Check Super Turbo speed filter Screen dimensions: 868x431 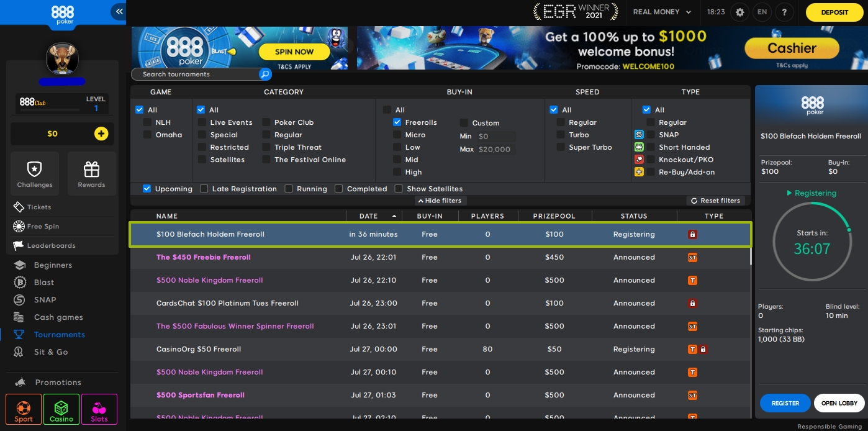[x=561, y=147]
